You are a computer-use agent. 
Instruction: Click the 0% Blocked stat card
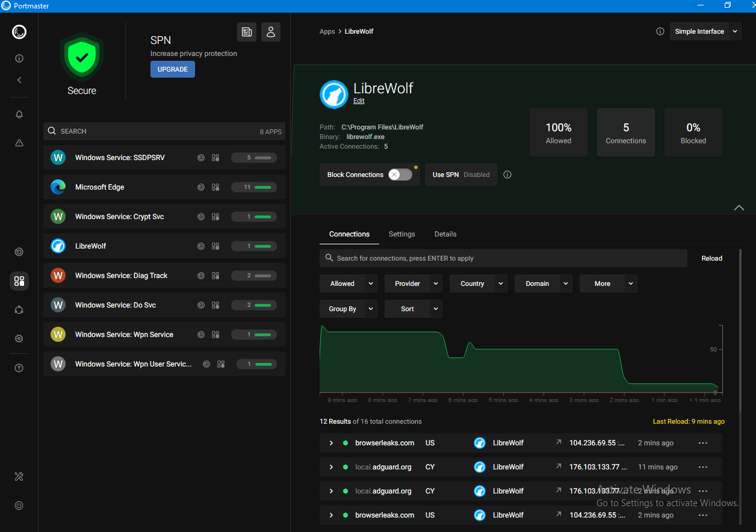click(x=693, y=132)
